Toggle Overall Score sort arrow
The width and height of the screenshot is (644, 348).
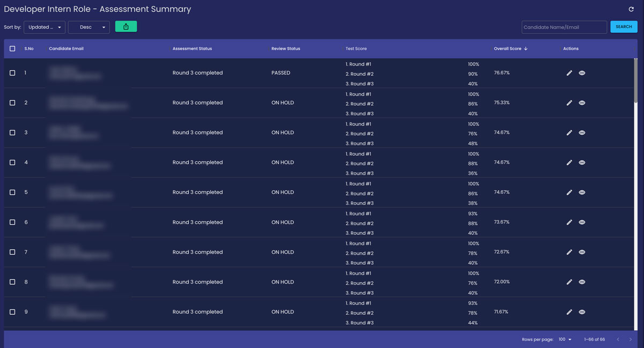[x=526, y=49]
